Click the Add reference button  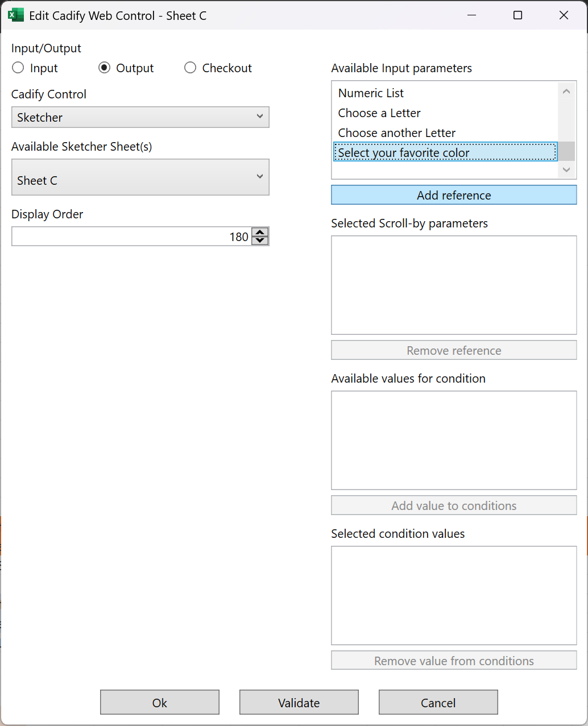coord(454,195)
